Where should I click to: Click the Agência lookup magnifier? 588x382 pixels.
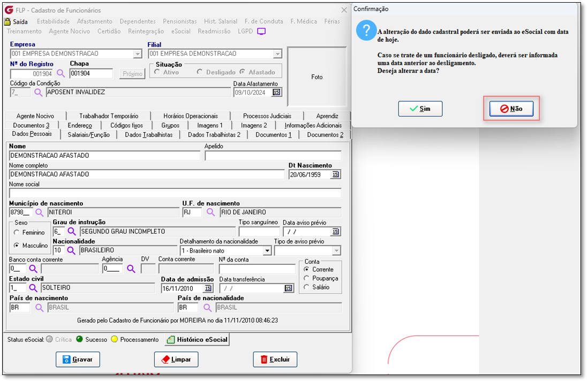pos(131,269)
